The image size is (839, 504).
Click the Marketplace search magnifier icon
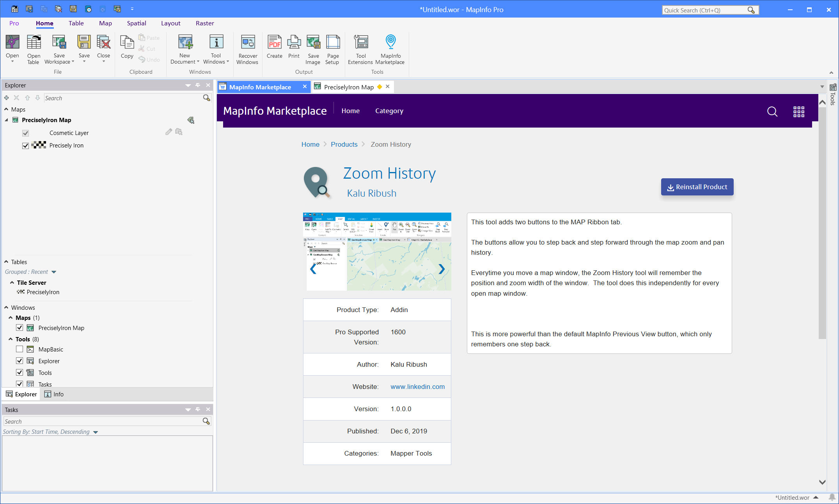coord(772,112)
